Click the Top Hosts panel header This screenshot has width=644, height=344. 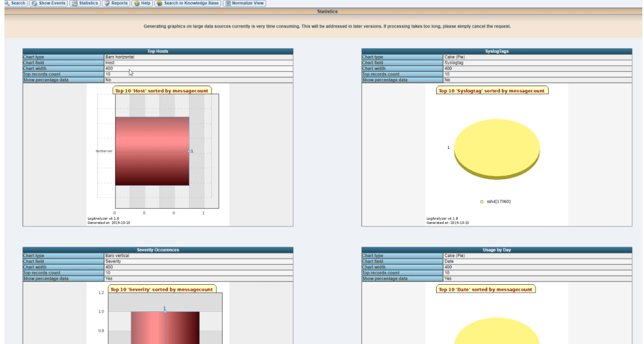[158, 52]
